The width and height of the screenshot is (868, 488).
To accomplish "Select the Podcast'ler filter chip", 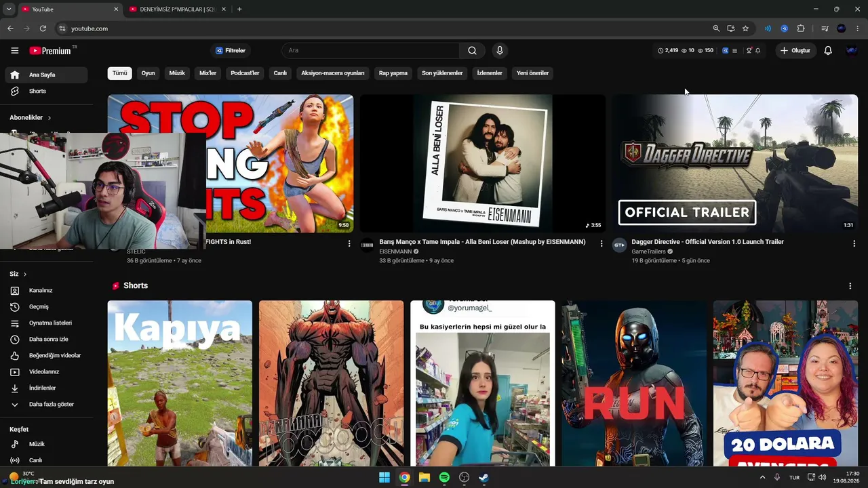I will [245, 73].
